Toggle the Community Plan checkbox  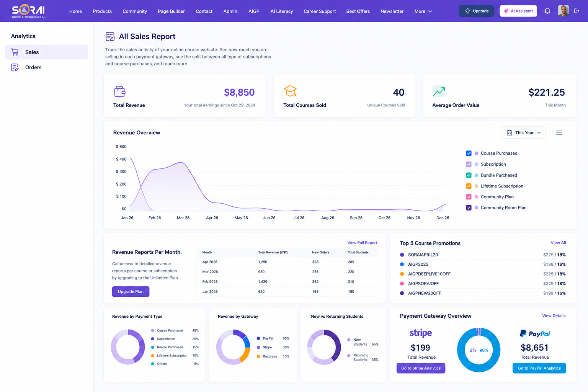pos(469,197)
